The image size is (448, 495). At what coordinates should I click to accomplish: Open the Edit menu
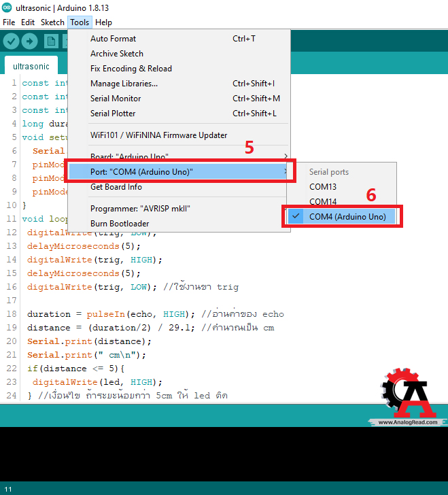[x=28, y=22]
